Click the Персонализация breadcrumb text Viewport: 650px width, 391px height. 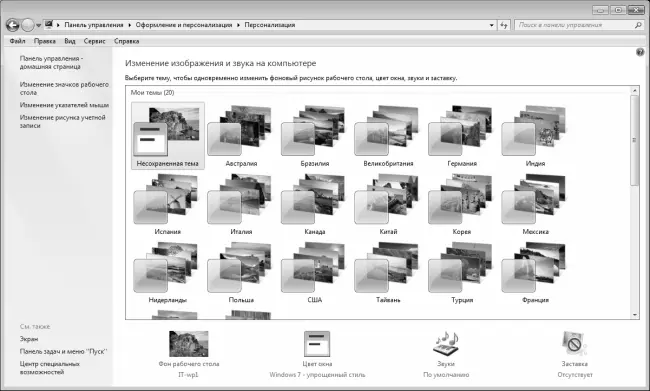coord(270,25)
